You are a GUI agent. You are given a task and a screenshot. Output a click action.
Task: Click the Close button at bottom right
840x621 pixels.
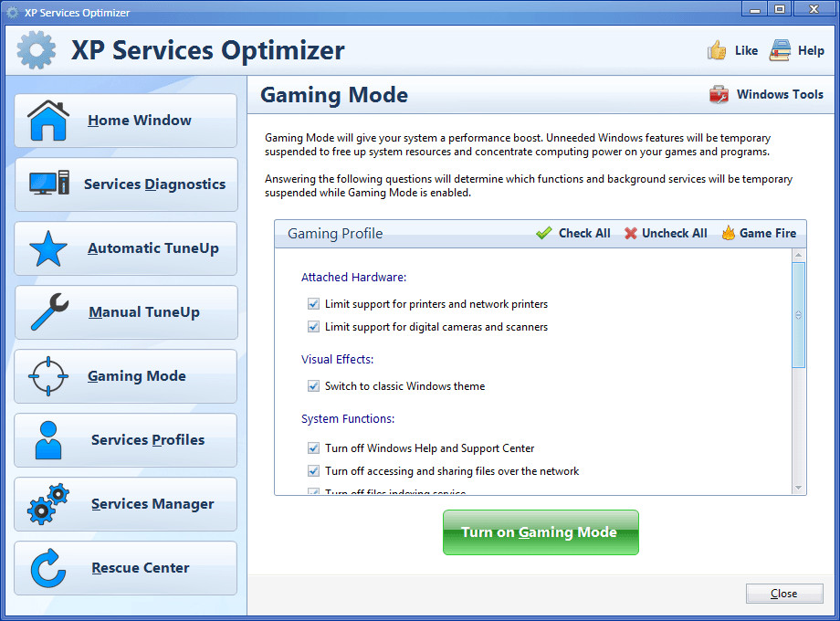point(784,593)
